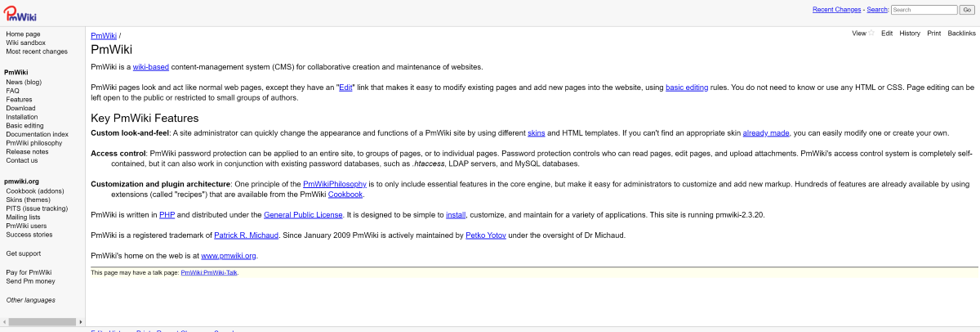
Task: Open PmWiki users sidebar link
Action: (26, 226)
